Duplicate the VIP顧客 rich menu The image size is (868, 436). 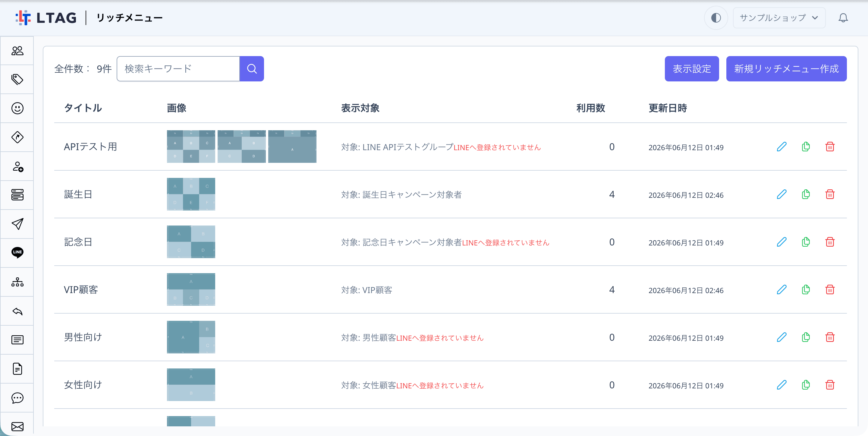pyautogui.click(x=806, y=290)
